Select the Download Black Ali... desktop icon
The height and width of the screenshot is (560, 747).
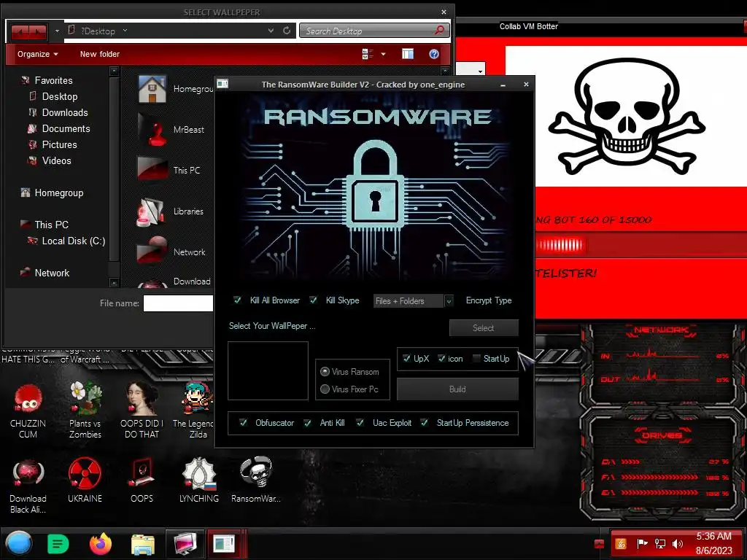(x=28, y=486)
